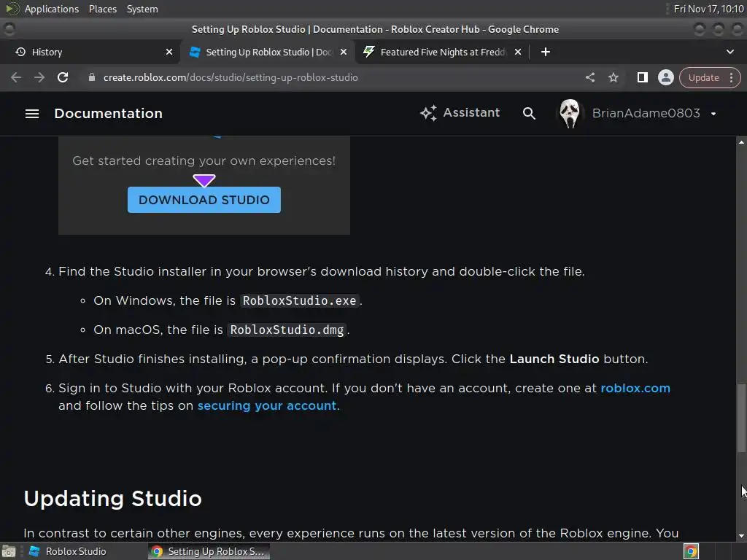Close the Setting Up Roblox Studio tab
This screenshot has height=560, width=747.
tap(344, 52)
